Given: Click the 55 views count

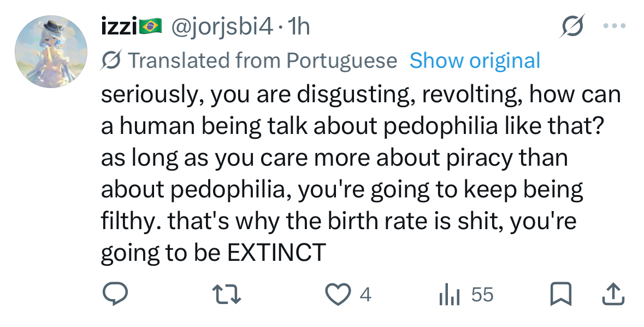Looking at the screenshot, I should [x=482, y=295].
